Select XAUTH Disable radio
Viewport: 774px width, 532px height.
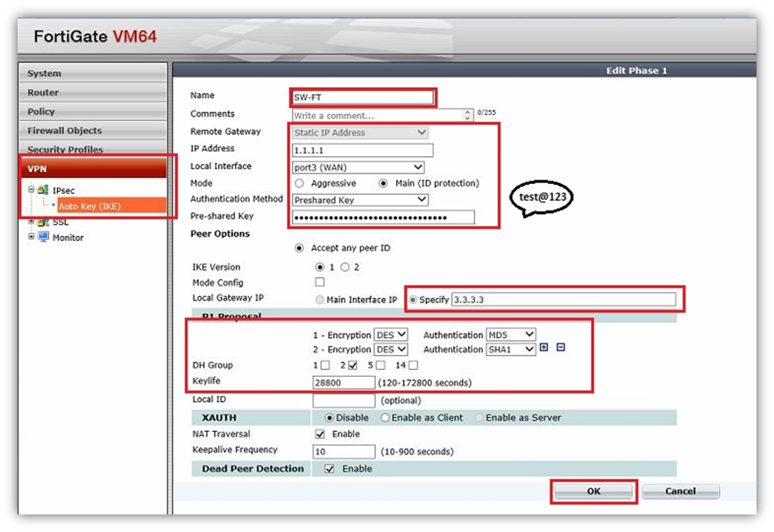click(330, 417)
